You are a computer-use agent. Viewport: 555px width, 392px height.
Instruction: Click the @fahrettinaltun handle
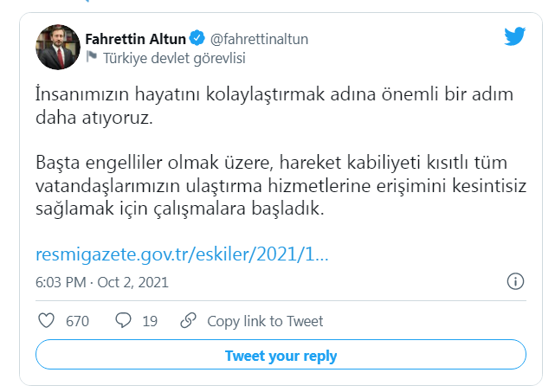(259, 39)
